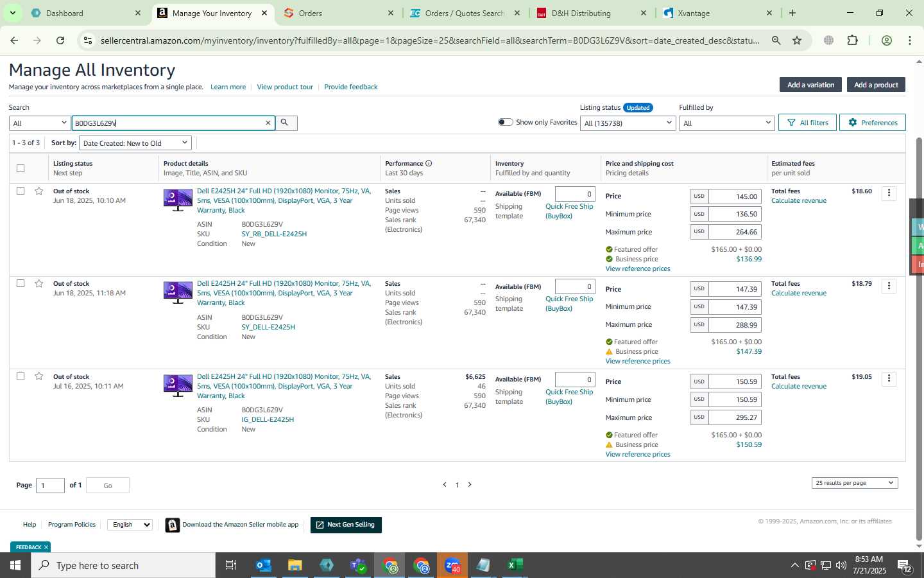
Task: Switch to D&H Distributing tab
Action: pyautogui.click(x=590, y=13)
